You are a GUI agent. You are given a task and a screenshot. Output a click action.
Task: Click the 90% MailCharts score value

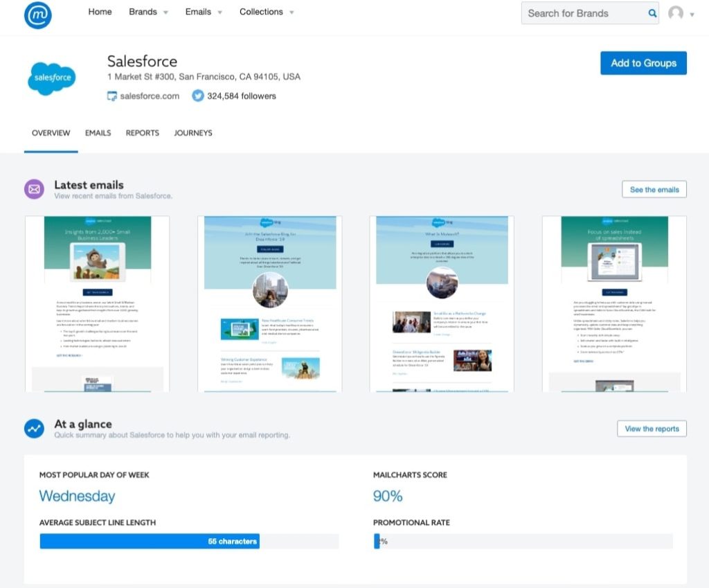click(x=388, y=496)
